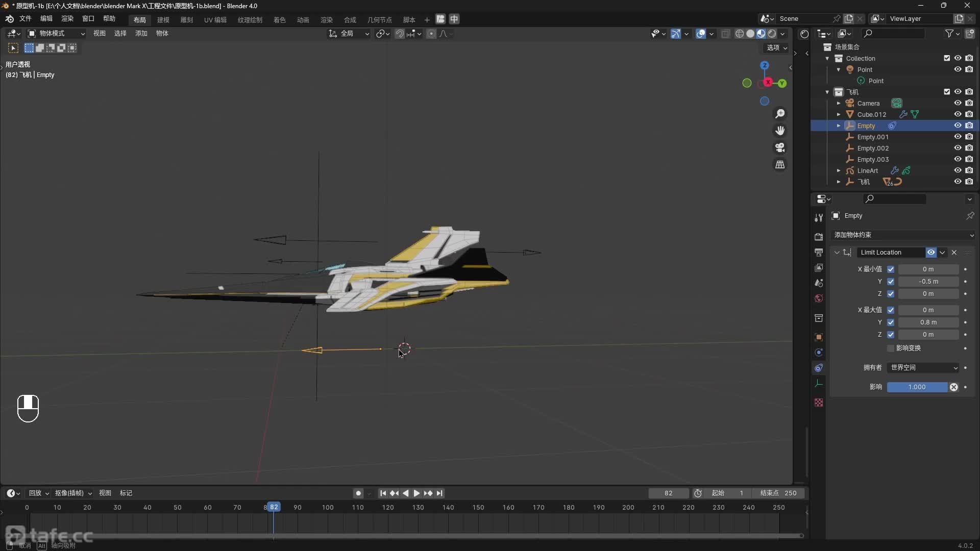Switch to the 几何节点 workspace tab

380,20
